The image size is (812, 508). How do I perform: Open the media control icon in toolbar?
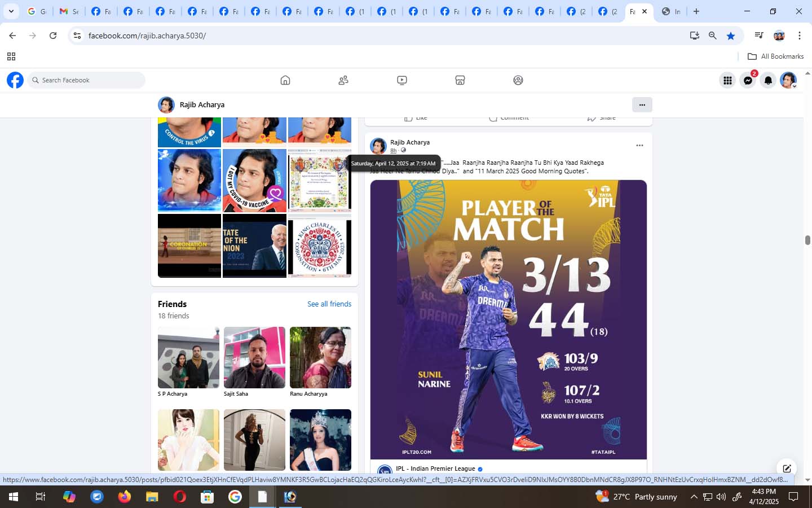pyautogui.click(x=759, y=36)
